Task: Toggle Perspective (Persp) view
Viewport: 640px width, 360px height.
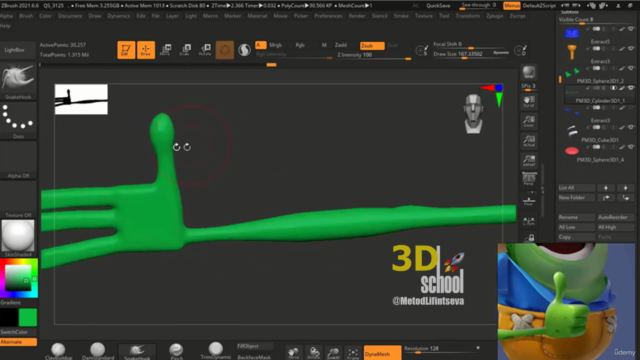Action: [529, 179]
